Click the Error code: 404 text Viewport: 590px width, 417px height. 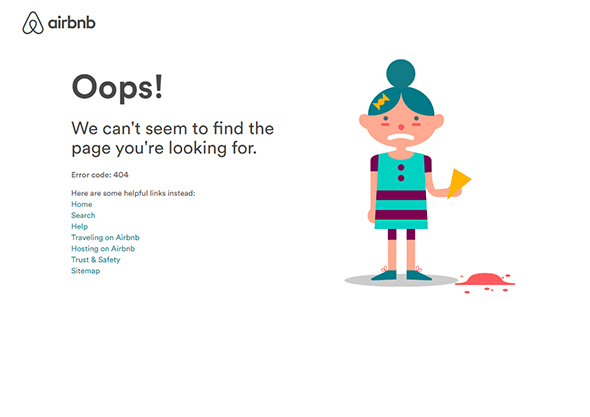tap(100, 175)
